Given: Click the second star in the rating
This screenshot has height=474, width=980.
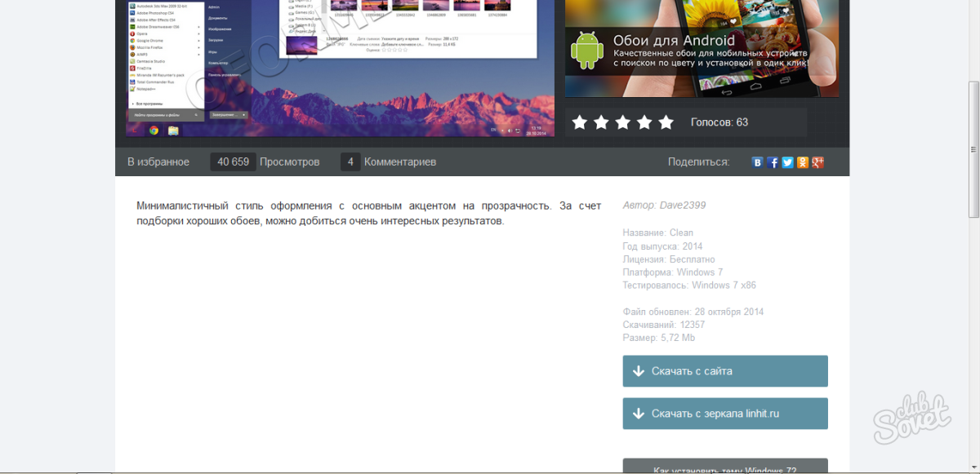Looking at the screenshot, I should click(601, 122).
